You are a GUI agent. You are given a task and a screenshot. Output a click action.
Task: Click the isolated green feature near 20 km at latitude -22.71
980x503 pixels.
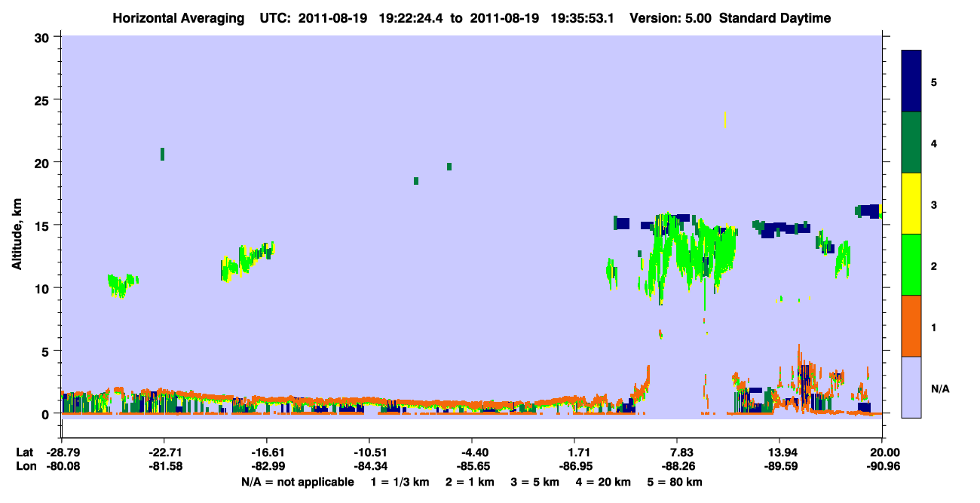tap(162, 154)
